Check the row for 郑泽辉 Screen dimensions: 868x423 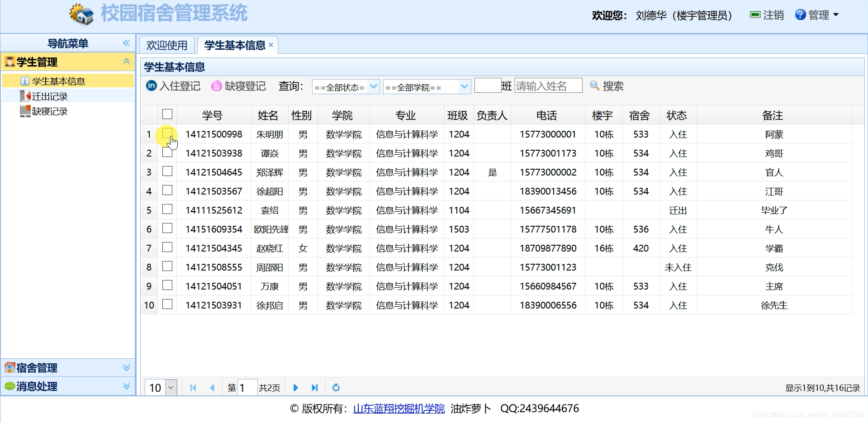pos(167,171)
